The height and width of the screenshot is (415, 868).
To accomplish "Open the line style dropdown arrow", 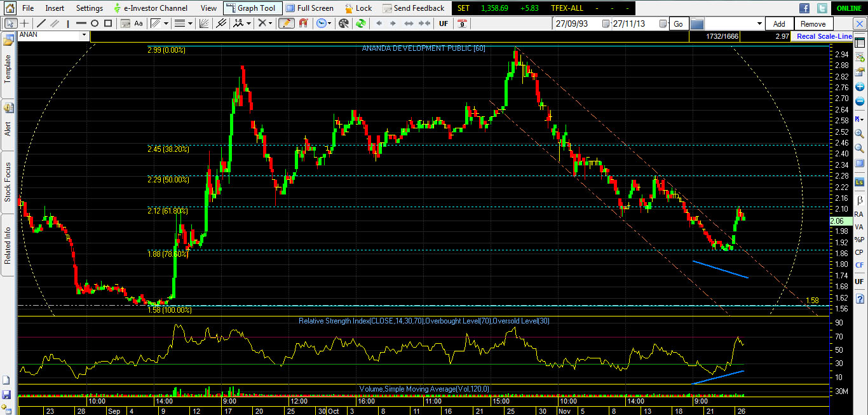I will click(x=166, y=24).
